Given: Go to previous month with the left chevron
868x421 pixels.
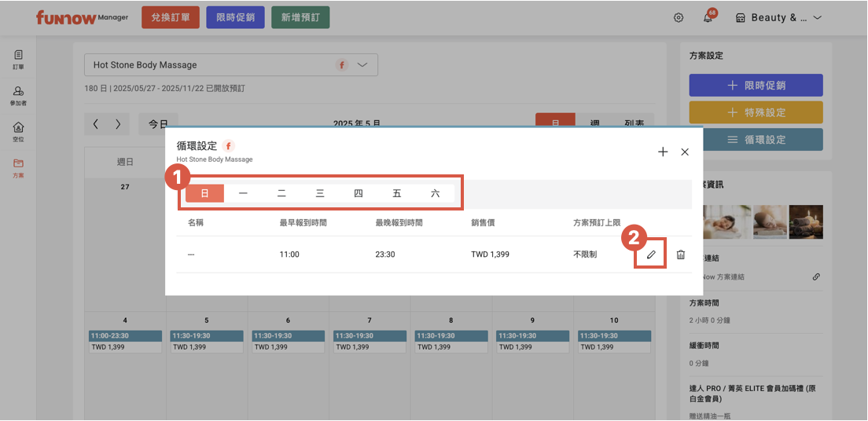Looking at the screenshot, I should coord(96,124).
